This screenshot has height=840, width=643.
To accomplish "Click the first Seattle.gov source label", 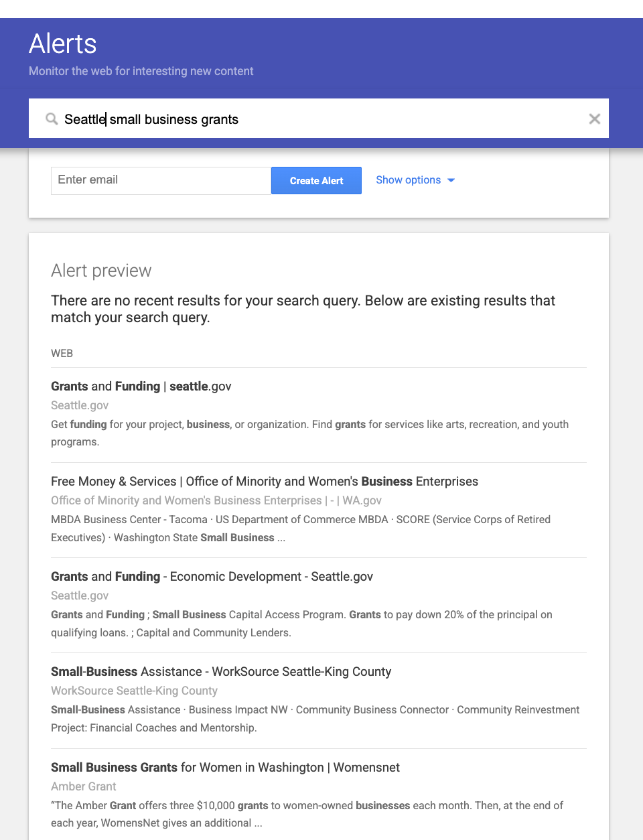I will [80, 405].
